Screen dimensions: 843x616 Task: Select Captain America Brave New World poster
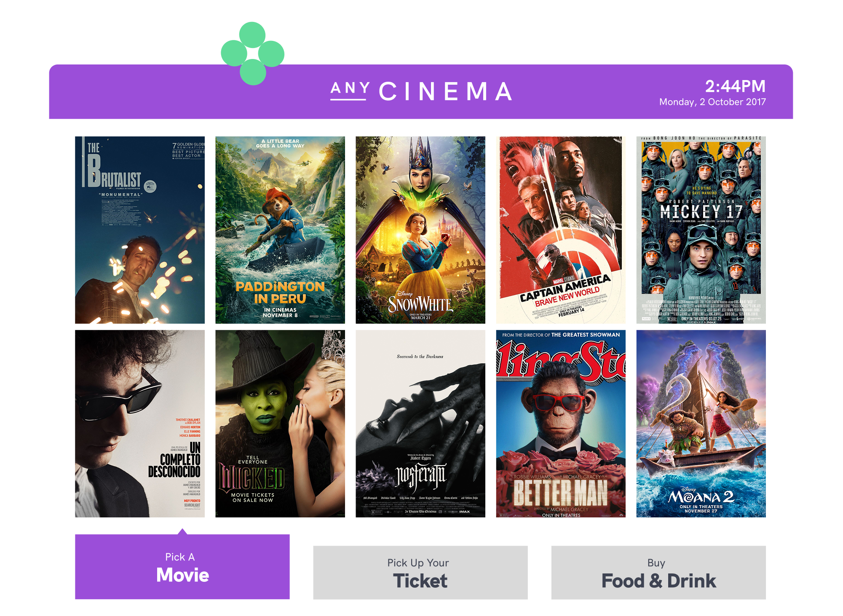point(561,230)
